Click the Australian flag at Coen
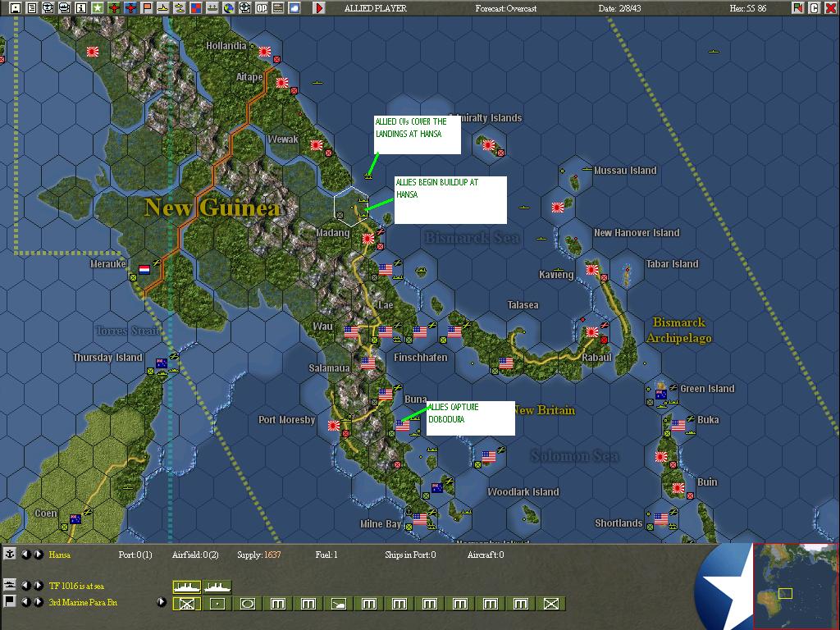Image resolution: width=840 pixels, height=630 pixels. click(75, 518)
